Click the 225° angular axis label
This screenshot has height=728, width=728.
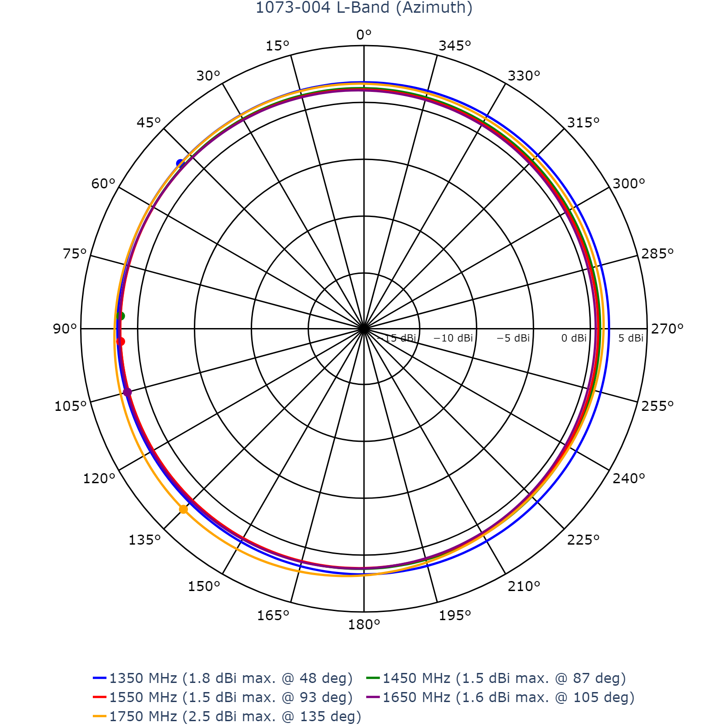[x=583, y=540]
